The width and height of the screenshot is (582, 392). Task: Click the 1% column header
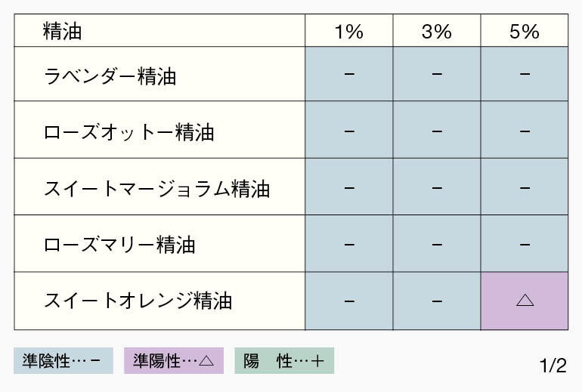(349, 31)
